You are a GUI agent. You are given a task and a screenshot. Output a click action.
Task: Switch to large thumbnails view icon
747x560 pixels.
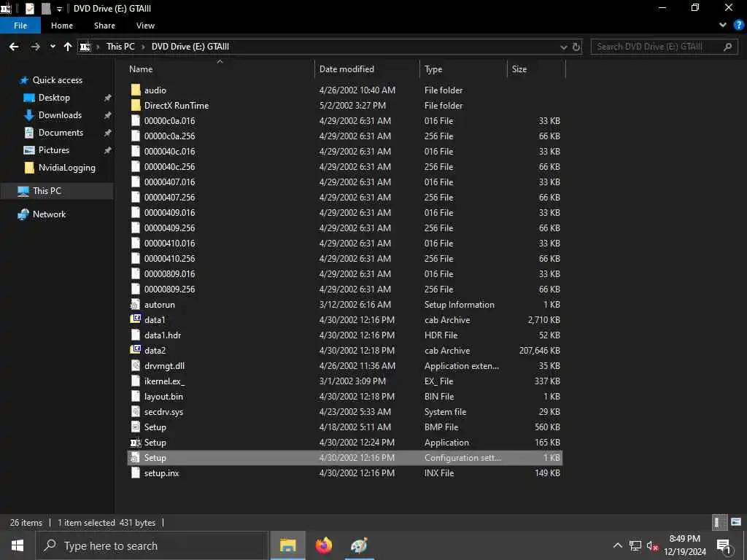tap(736, 522)
